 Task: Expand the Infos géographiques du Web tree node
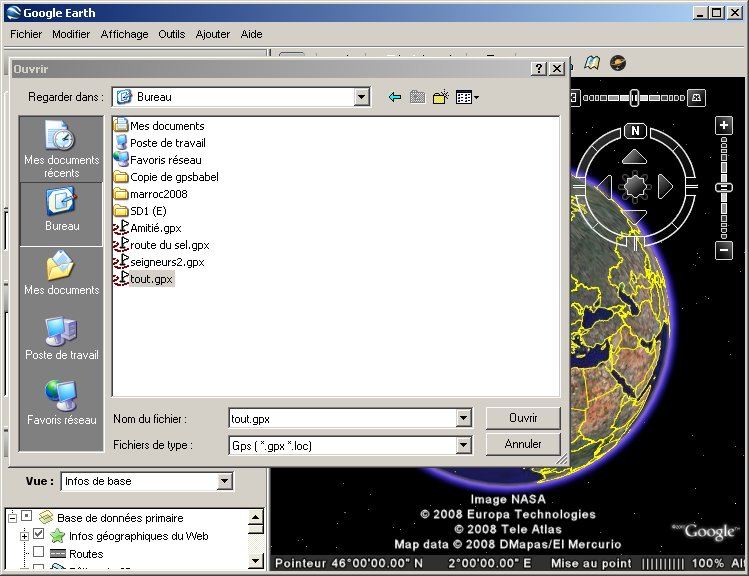(24, 536)
